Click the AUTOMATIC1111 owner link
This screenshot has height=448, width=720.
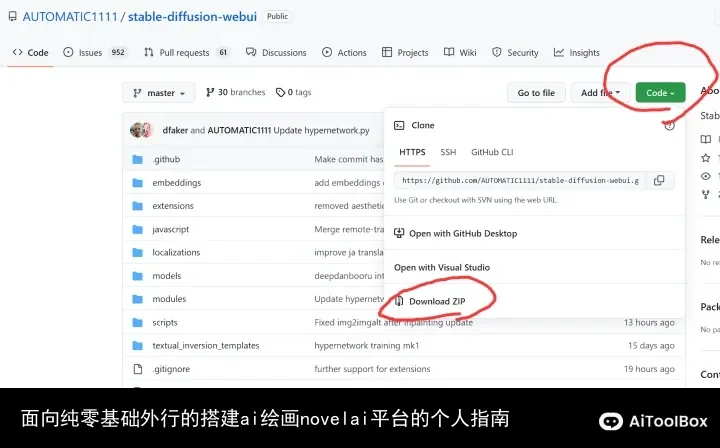[x=70, y=17]
